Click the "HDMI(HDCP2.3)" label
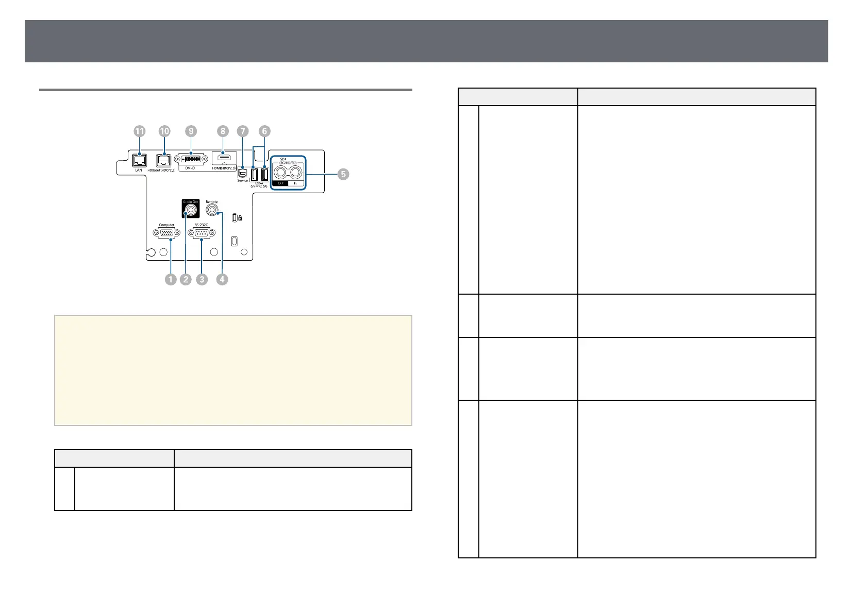 click(224, 168)
